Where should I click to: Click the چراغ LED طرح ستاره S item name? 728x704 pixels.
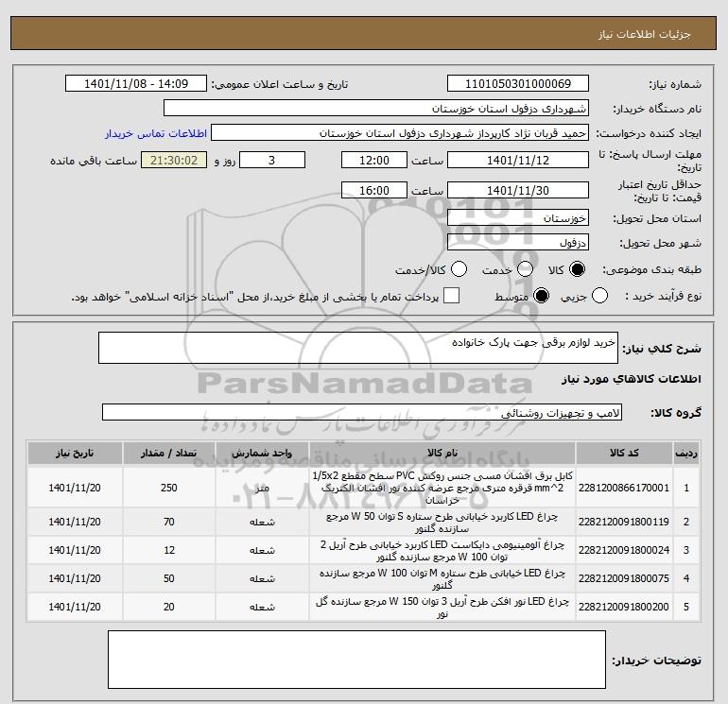coord(442,522)
